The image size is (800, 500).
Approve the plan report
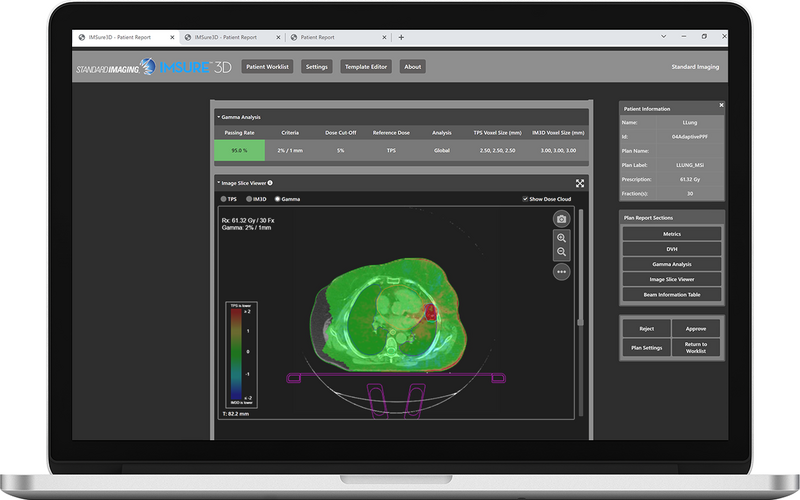(x=695, y=328)
